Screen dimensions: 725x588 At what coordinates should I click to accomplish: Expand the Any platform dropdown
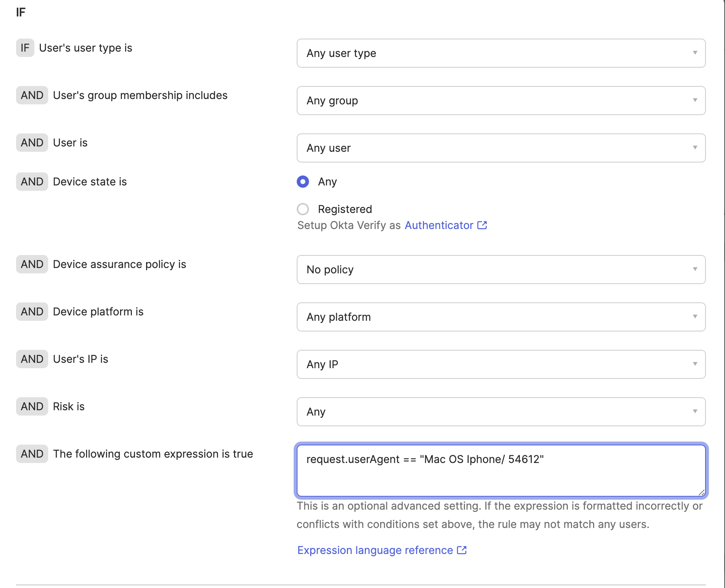[500, 317]
